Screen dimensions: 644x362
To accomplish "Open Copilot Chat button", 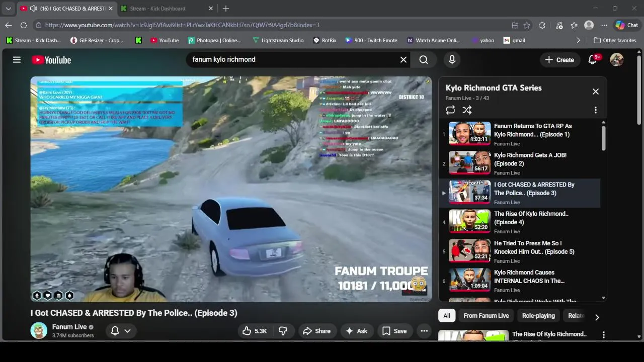I will pyautogui.click(x=626, y=25).
